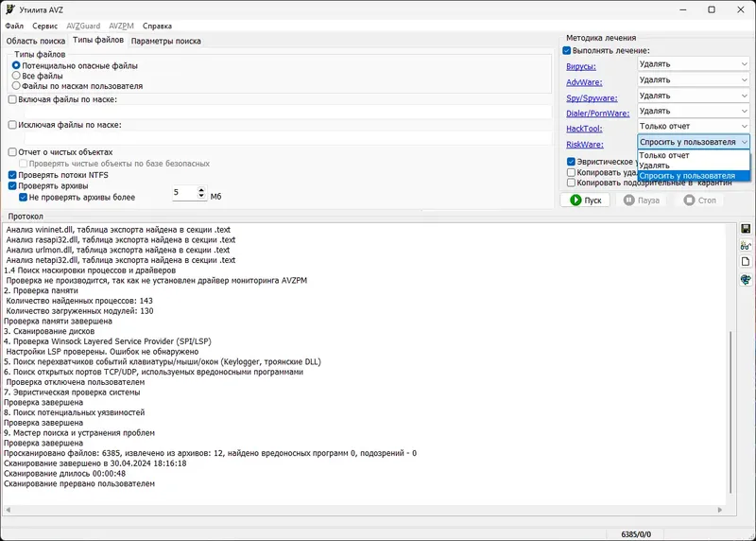Open the Spy/Spyware link
This screenshot has height=541, width=756.
click(x=592, y=98)
